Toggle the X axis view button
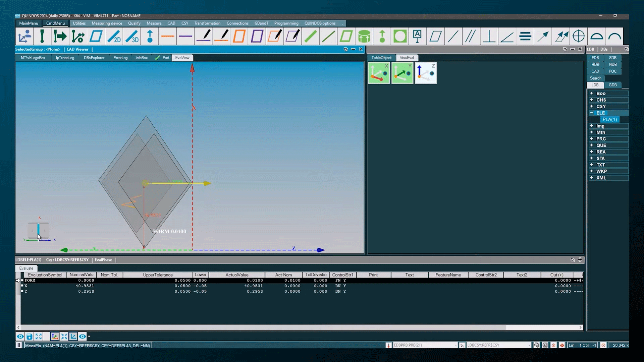 (x=379, y=73)
